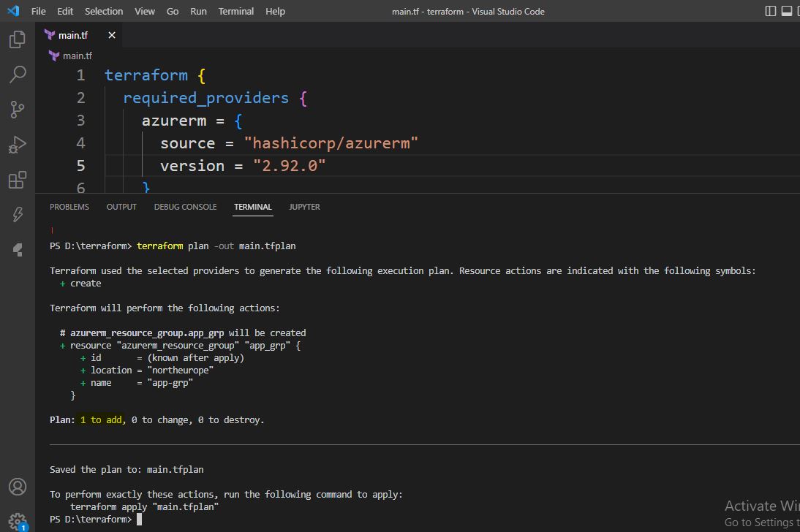Open the Manage gear icon
The width and height of the screenshot is (800, 532).
click(x=18, y=520)
